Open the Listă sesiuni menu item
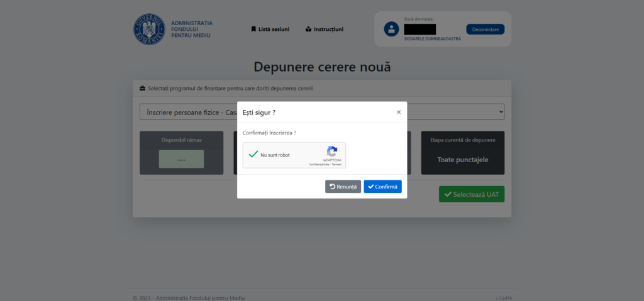This screenshot has width=644, height=301. pos(270,29)
